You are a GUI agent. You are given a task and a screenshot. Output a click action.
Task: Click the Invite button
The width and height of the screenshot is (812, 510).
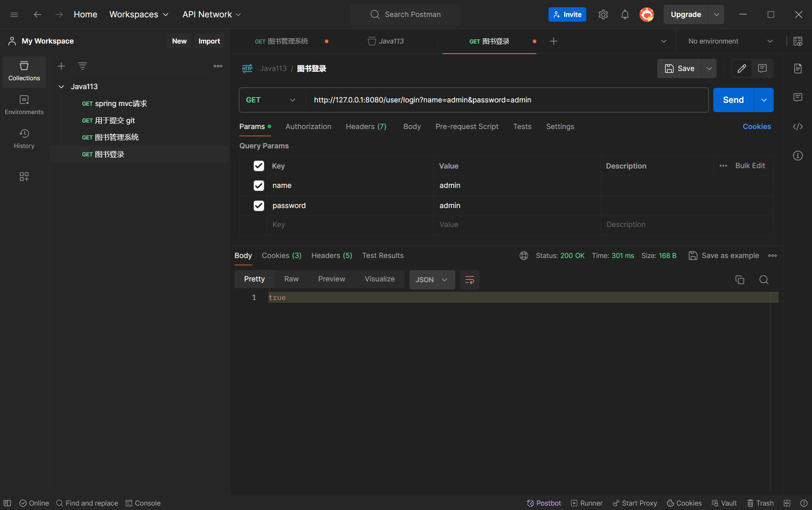pos(567,15)
